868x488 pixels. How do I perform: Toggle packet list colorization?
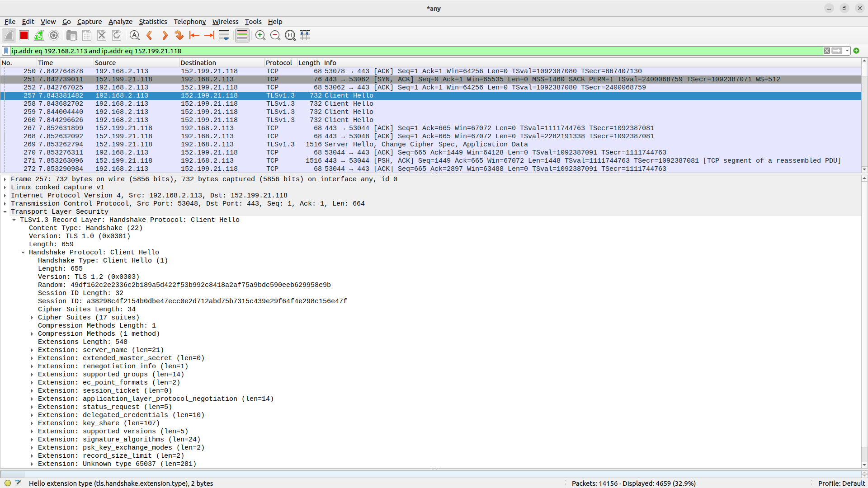(242, 35)
